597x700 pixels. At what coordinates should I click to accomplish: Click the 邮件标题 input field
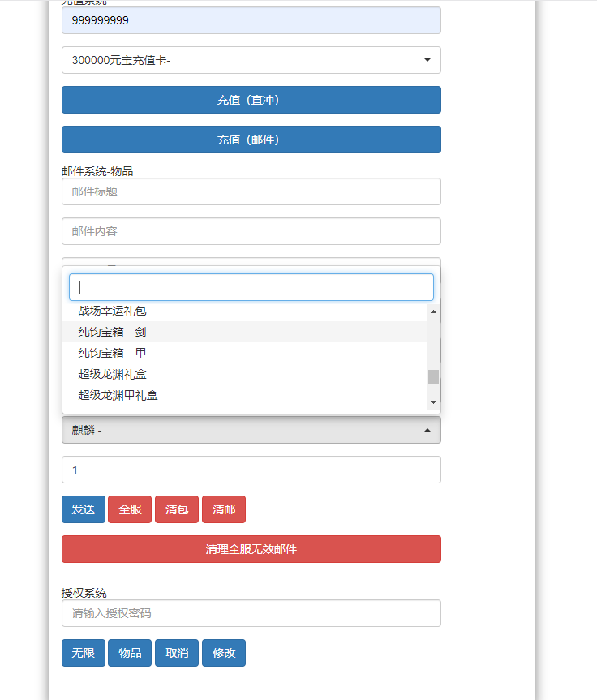251,191
